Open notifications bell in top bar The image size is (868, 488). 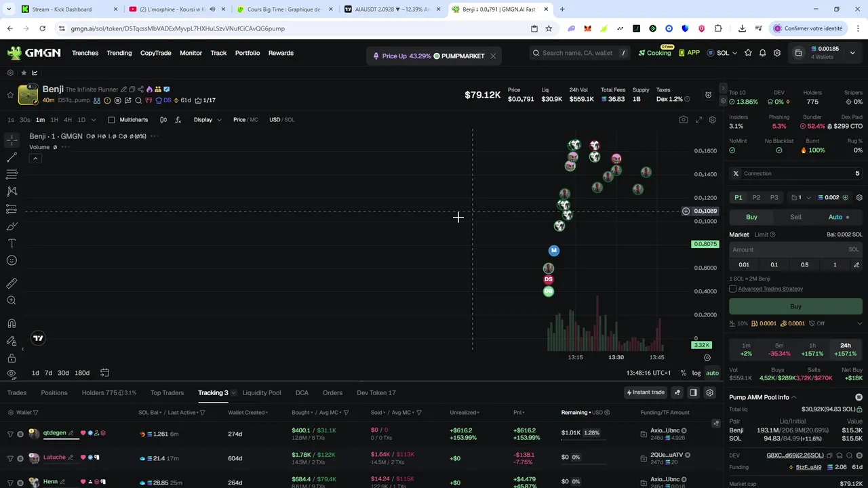(762, 53)
